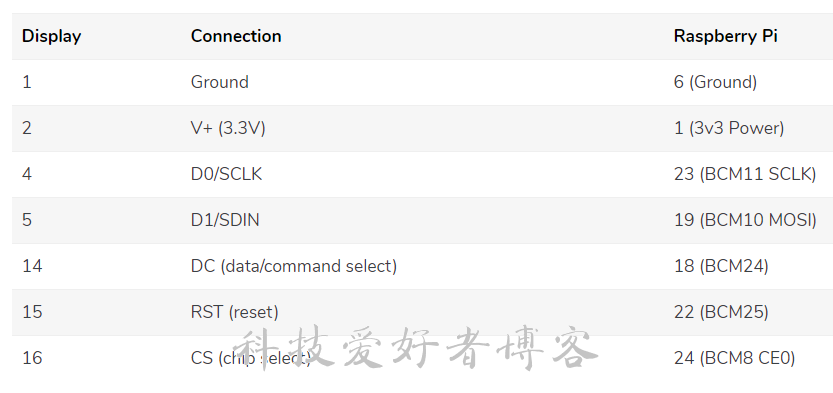This screenshot has width=833, height=393.
Task: Select the Ground connection cell
Action: pos(219,82)
